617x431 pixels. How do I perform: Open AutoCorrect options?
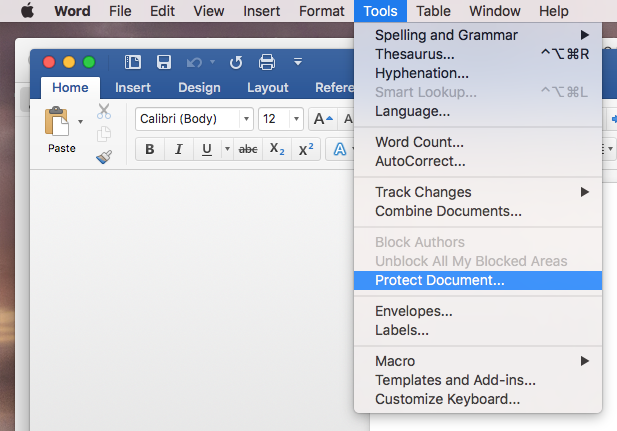point(478,161)
